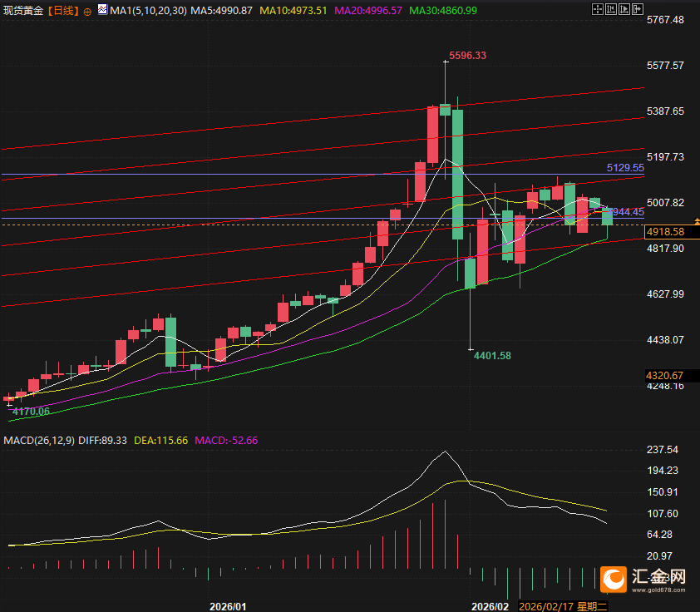Select the green MA30 value label
The height and width of the screenshot is (612, 700).
coord(443,11)
